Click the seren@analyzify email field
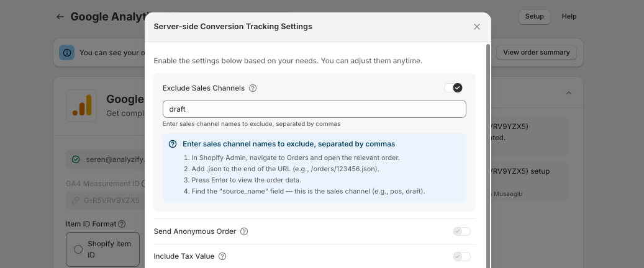The height and width of the screenshot is (268, 644). [x=105, y=159]
